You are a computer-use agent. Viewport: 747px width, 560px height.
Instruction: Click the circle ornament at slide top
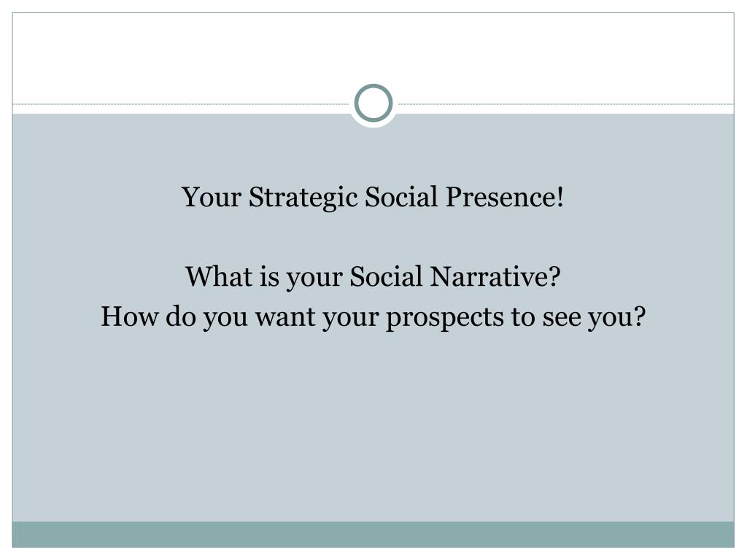click(x=373, y=103)
